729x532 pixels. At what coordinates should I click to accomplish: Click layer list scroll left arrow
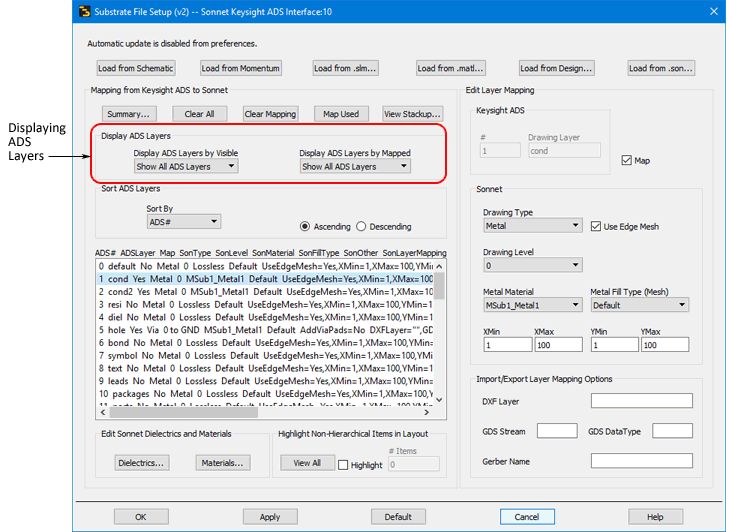[103, 412]
